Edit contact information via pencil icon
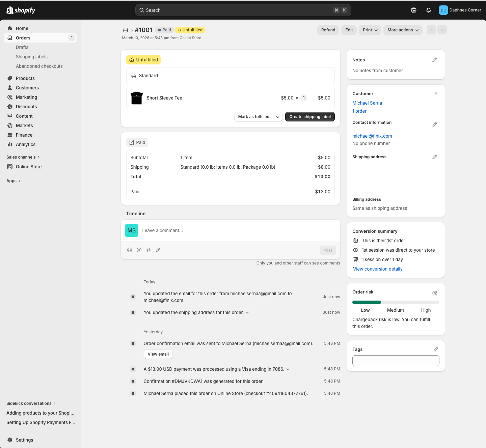The height and width of the screenshot is (448, 486). pos(435,124)
